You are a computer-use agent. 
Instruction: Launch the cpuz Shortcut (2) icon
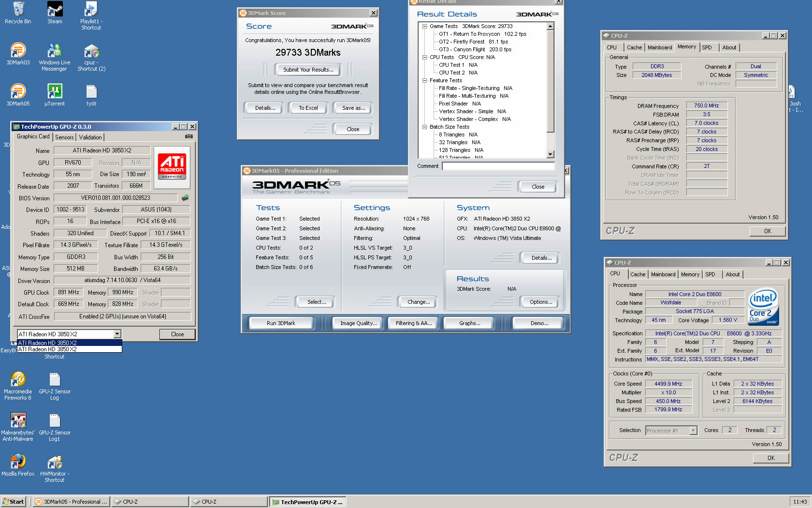[x=91, y=57]
